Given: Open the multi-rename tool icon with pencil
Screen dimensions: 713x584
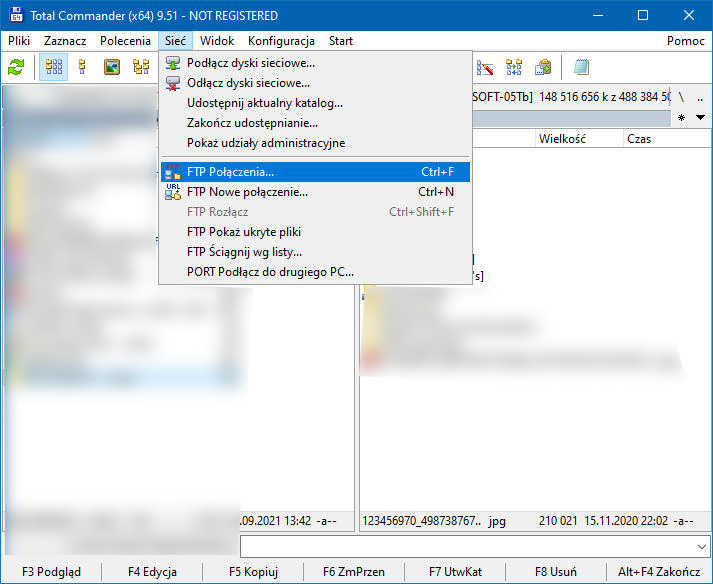Looking at the screenshot, I should point(486,68).
